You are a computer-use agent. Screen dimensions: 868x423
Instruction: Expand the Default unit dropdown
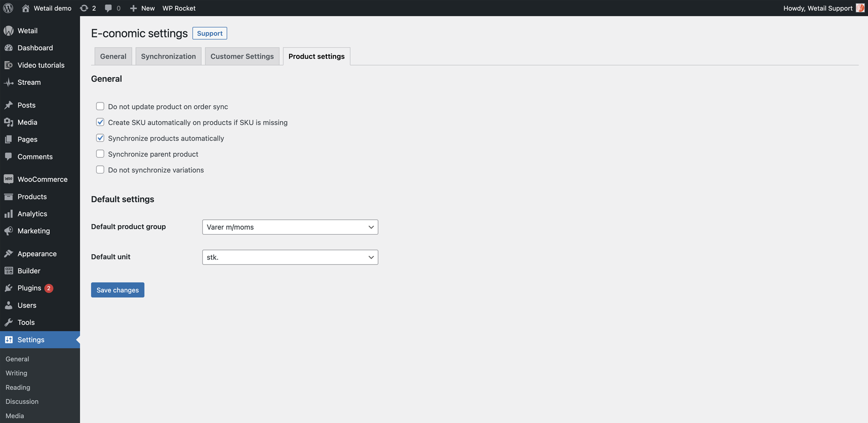click(x=290, y=257)
